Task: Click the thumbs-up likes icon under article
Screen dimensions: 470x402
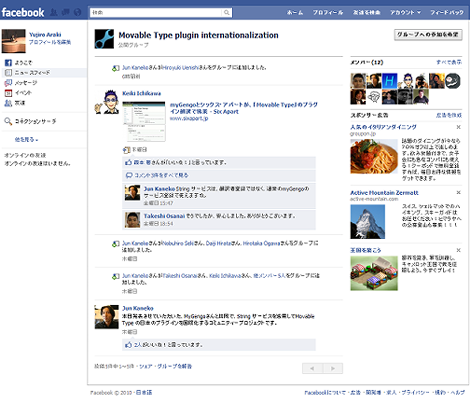Action: pos(129,162)
